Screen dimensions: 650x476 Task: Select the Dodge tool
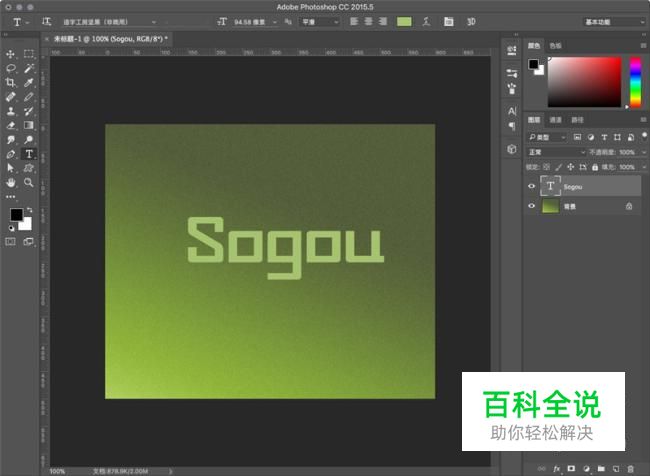pyautogui.click(x=29, y=140)
